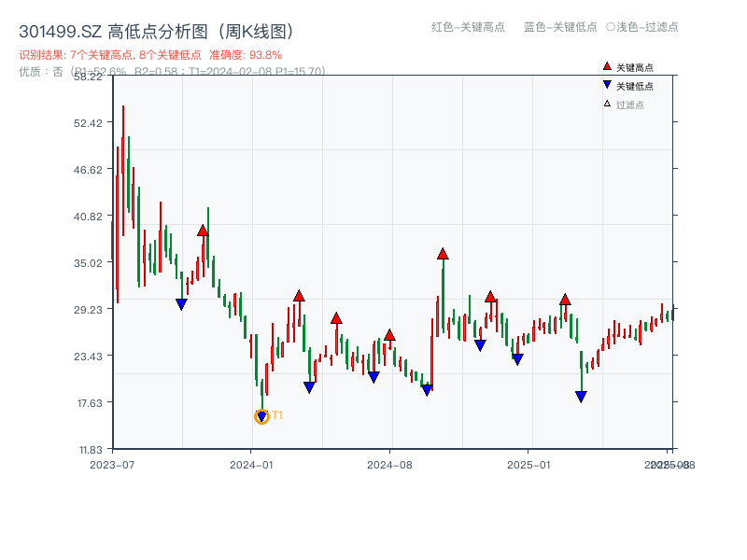Click the blue low marker near the 2024-08 bottom

point(427,391)
